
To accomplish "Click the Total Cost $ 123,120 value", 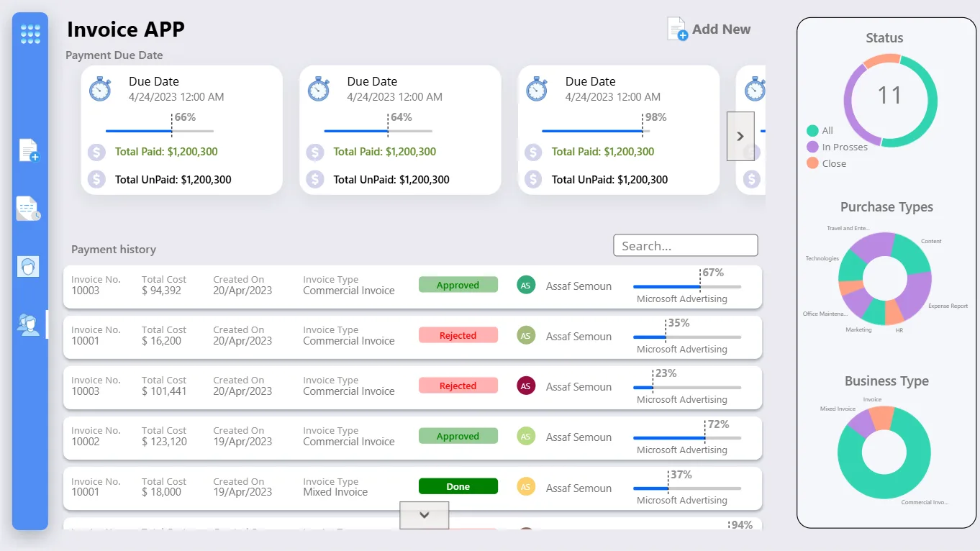I will (164, 442).
